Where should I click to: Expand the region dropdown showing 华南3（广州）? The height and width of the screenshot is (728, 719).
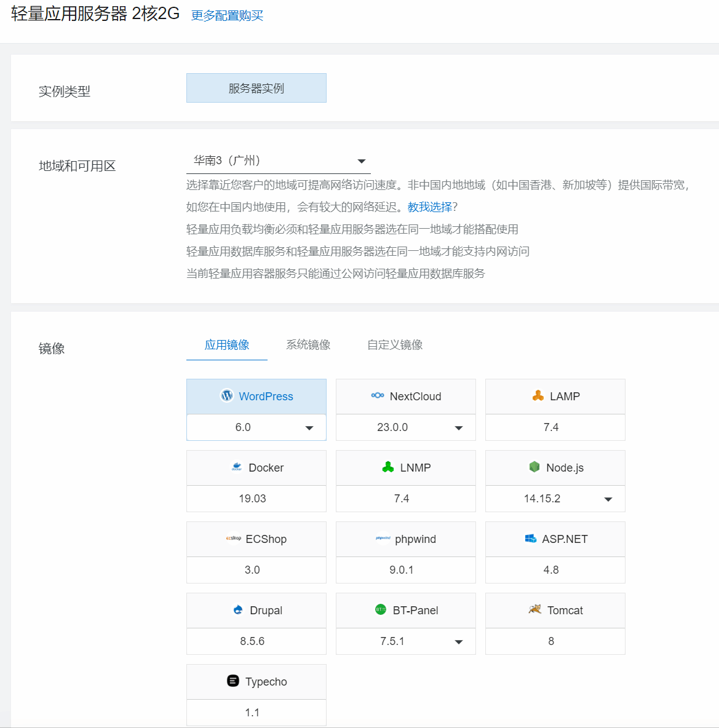point(362,161)
